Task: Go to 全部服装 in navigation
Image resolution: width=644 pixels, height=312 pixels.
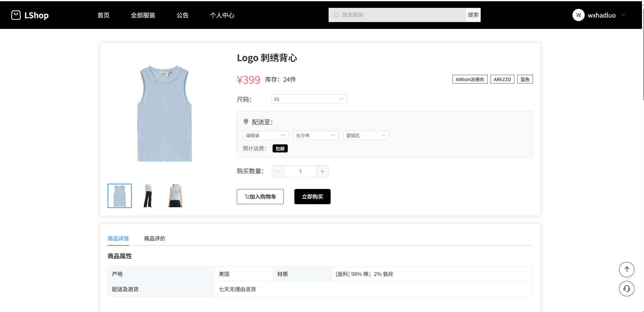Action: coord(143,15)
